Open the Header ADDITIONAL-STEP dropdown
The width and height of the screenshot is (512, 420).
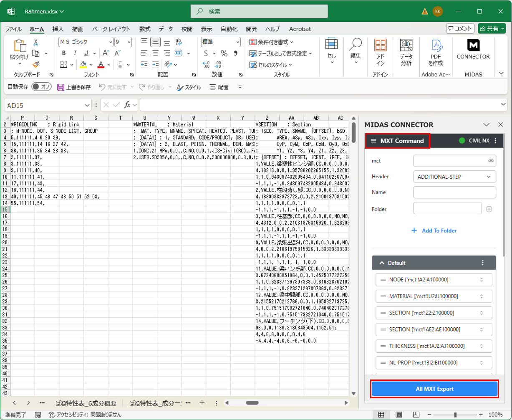click(x=454, y=177)
